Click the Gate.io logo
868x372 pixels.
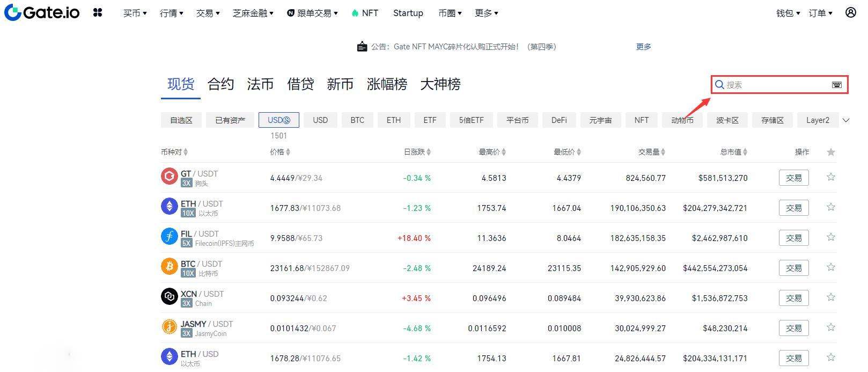tap(42, 12)
